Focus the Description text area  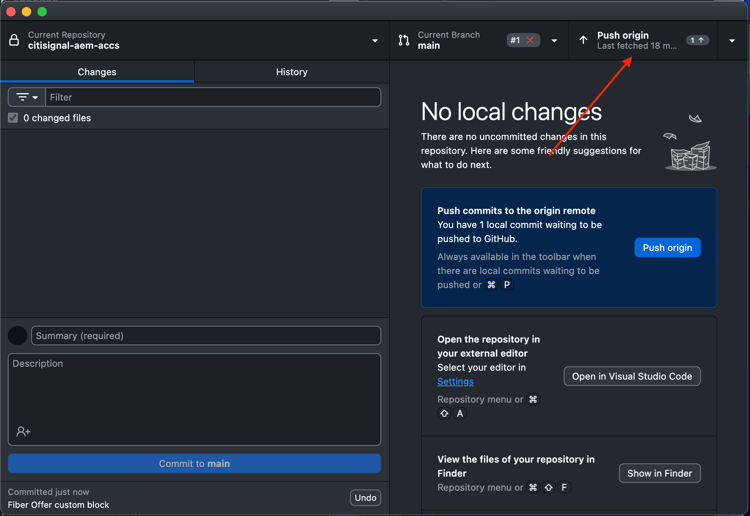click(194, 399)
